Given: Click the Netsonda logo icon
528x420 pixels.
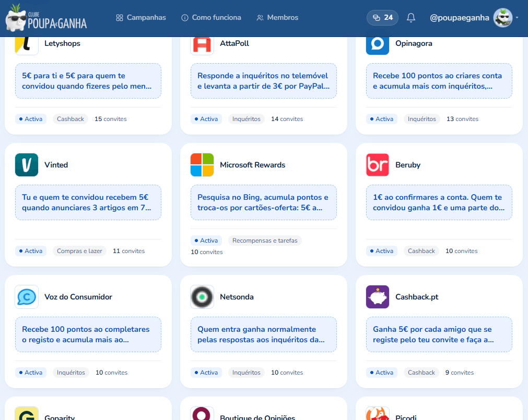Looking at the screenshot, I should click(x=202, y=297).
